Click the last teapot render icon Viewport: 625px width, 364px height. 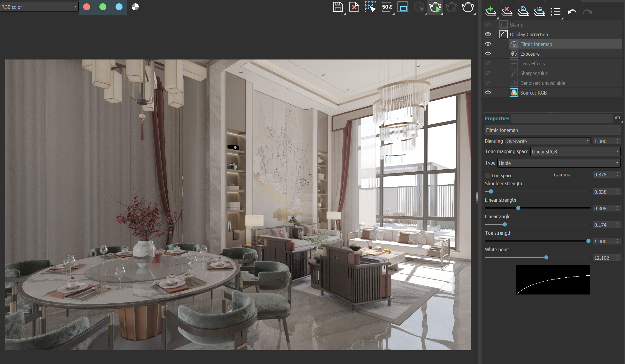[x=468, y=7]
